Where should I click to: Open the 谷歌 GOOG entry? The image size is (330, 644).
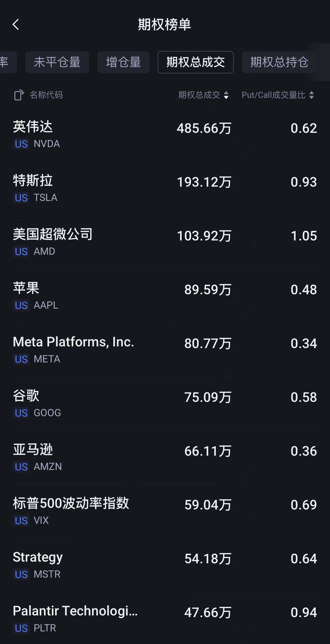165,404
